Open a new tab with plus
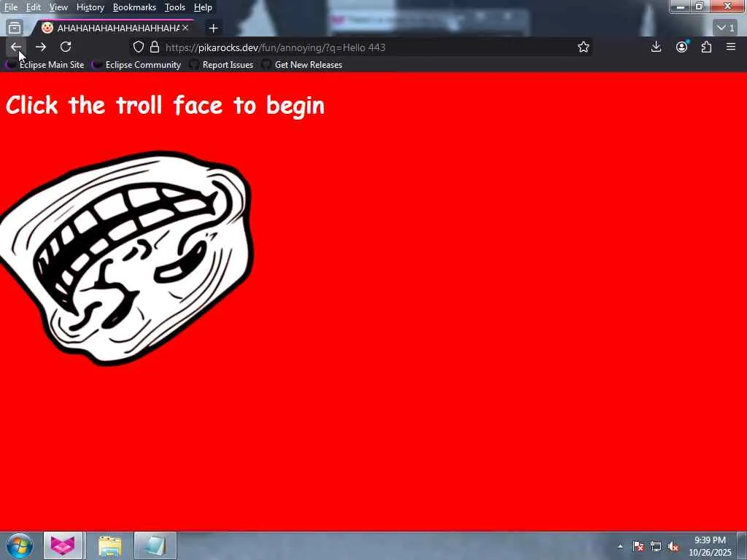This screenshot has height=560, width=747. pos(214,28)
